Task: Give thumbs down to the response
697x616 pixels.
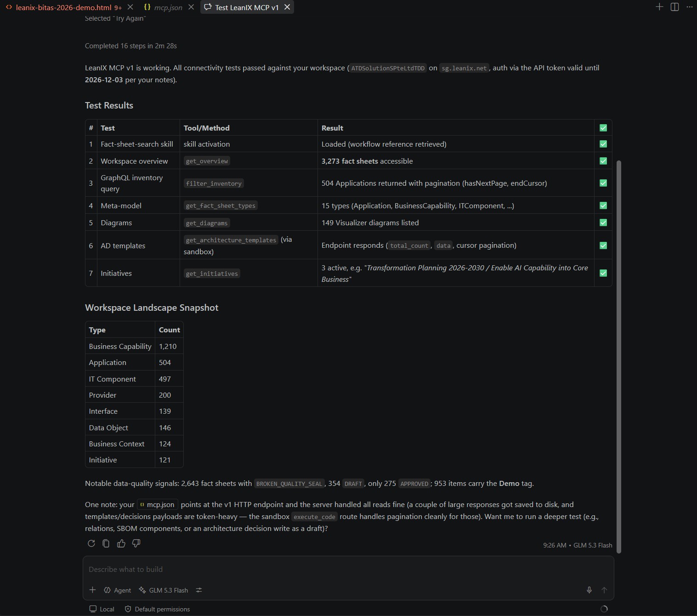Action: pyautogui.click(x=136, y=543)
